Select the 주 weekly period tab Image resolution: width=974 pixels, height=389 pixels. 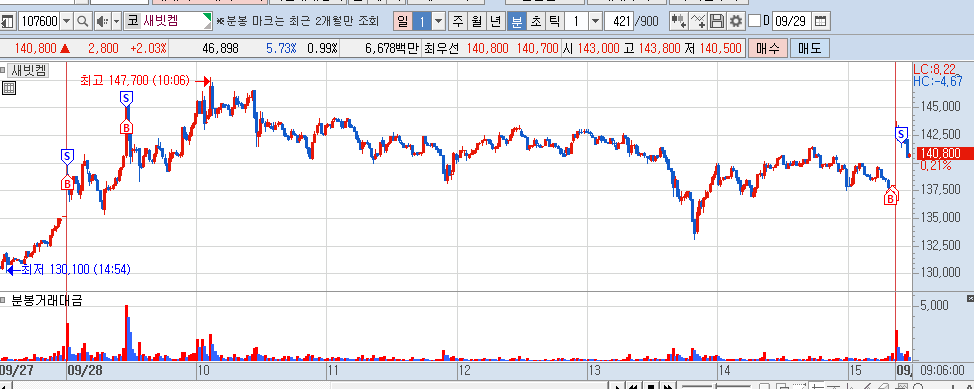pos(458,22)
